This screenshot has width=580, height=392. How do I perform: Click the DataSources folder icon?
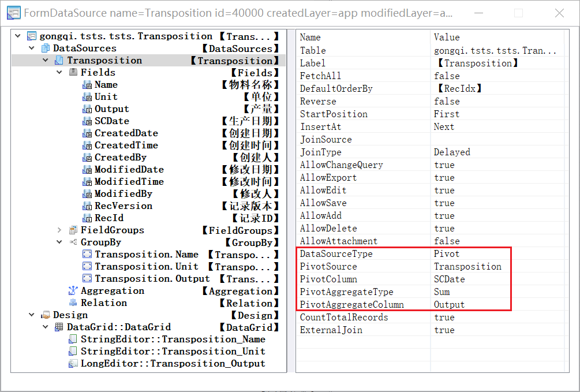coord(45,48)
